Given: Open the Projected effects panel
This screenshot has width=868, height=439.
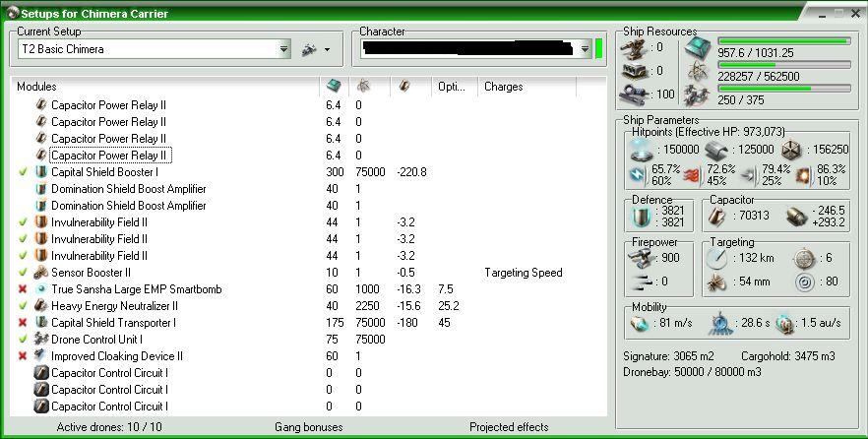Looking at the screenshot, I should point(509,427).
